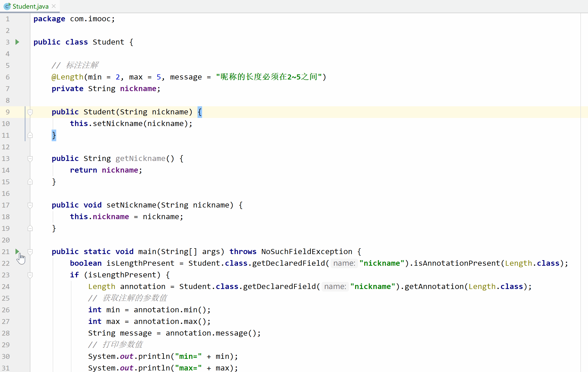
Task: Click the run icon beside class Student
Action: point(17,42)
